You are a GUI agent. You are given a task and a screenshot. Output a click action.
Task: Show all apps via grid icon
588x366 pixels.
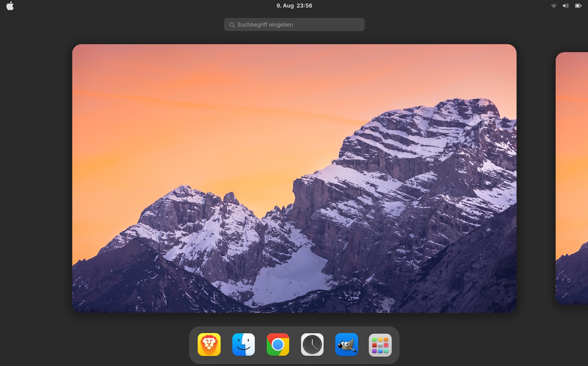coord(380,345)
